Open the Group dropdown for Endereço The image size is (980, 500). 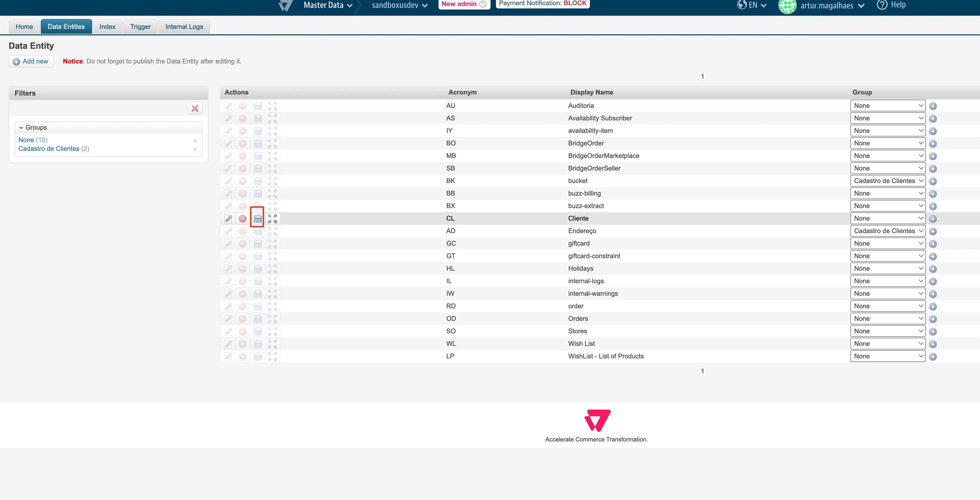tap(887, 231)
